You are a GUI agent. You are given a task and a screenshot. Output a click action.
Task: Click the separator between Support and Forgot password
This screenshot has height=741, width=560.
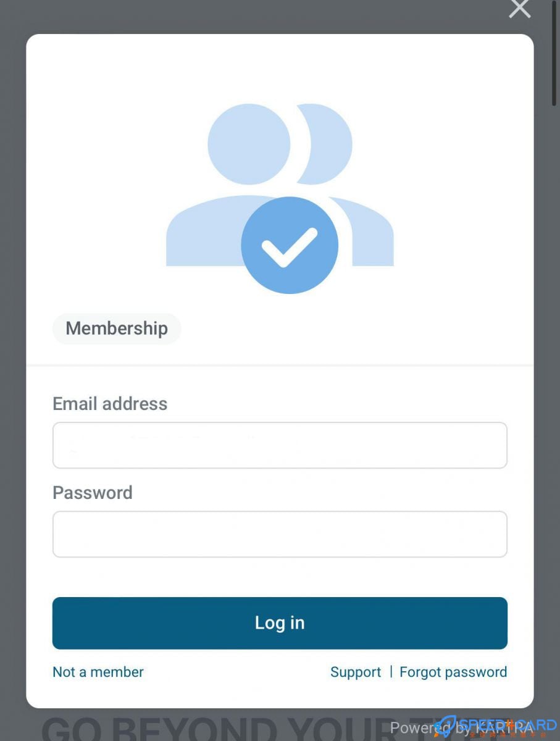[391, 672]
